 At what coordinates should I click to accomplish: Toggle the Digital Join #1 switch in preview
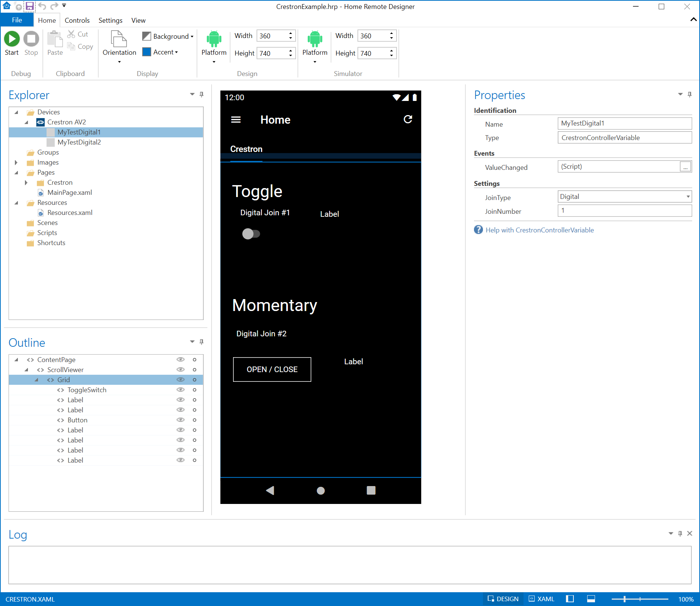click(x=251, y=234)
